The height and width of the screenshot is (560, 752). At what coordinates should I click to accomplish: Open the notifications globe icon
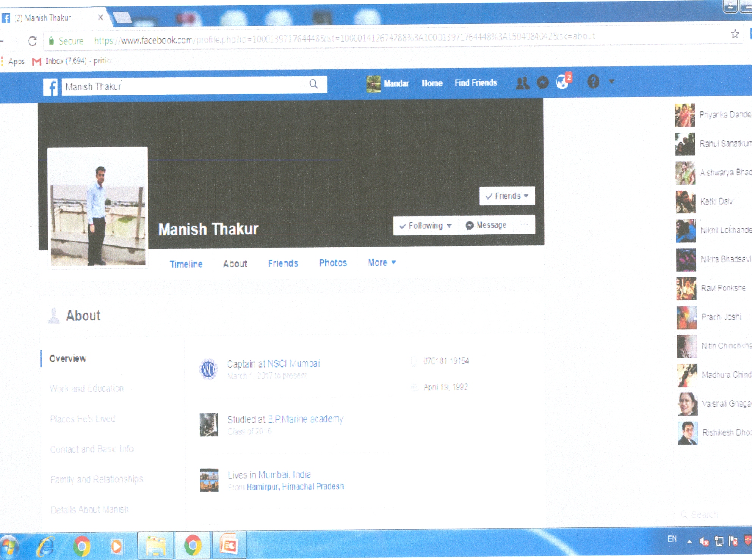tap(562, 82)
